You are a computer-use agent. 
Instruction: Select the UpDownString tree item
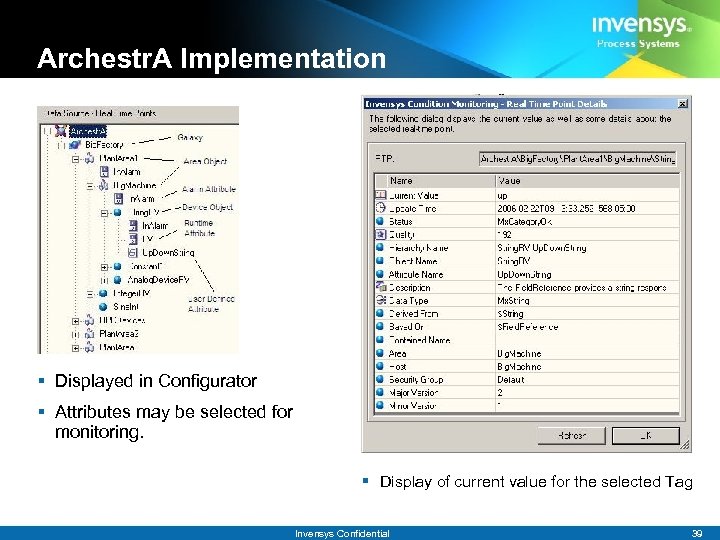click(168, 253)
